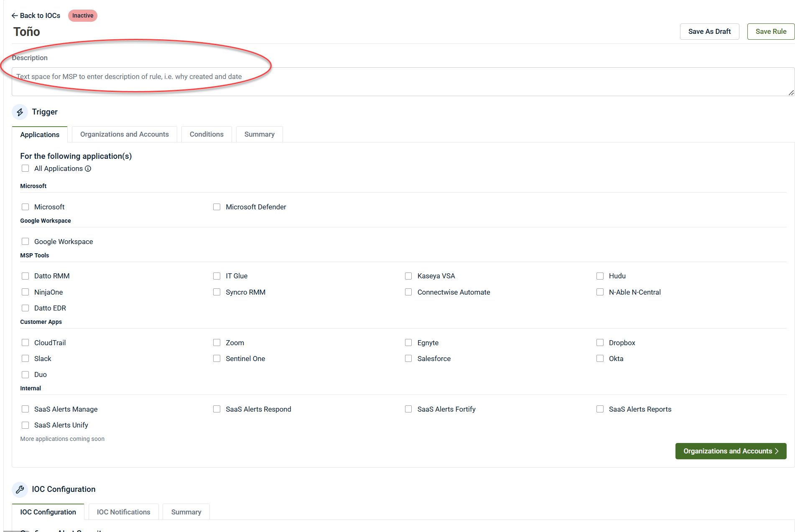795x532 pixels.
Task: Click the Inactive status badge
Action: click(x=83, y=15)
